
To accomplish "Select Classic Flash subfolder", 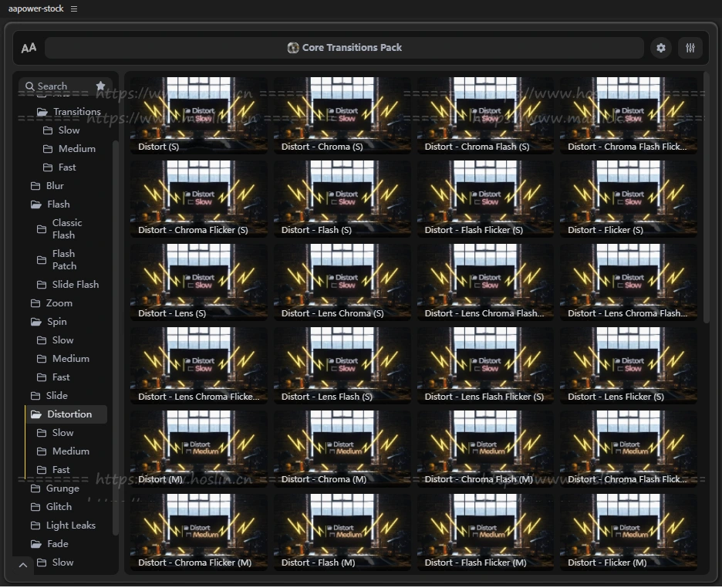I will [x=66, y=228].
